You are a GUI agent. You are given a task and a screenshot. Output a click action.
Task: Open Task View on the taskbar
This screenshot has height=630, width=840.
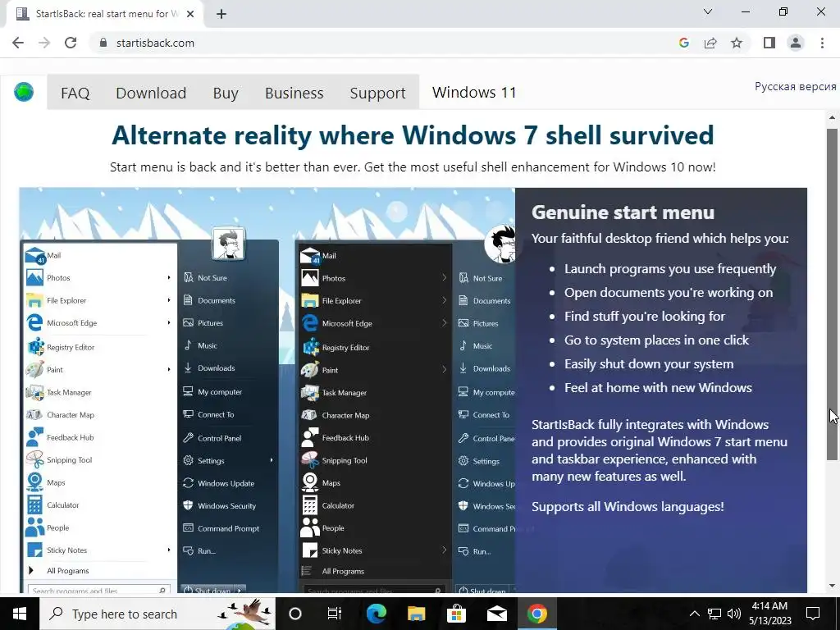335,614
